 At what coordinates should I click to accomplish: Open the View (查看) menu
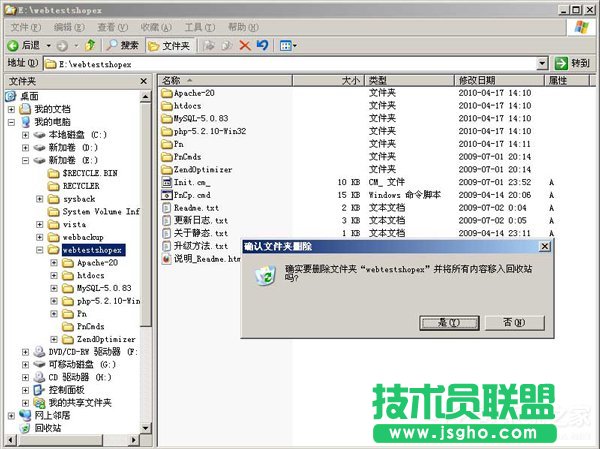112,27
